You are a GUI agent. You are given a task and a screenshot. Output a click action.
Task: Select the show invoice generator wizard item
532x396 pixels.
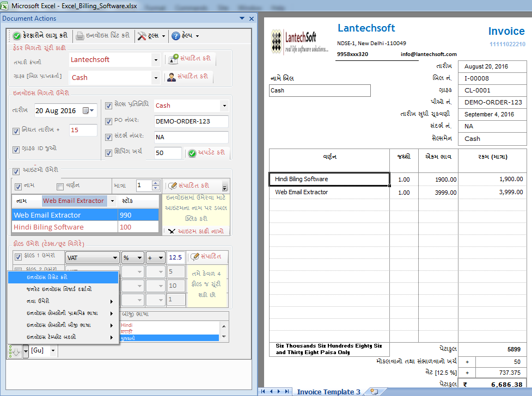coord(64,289)
